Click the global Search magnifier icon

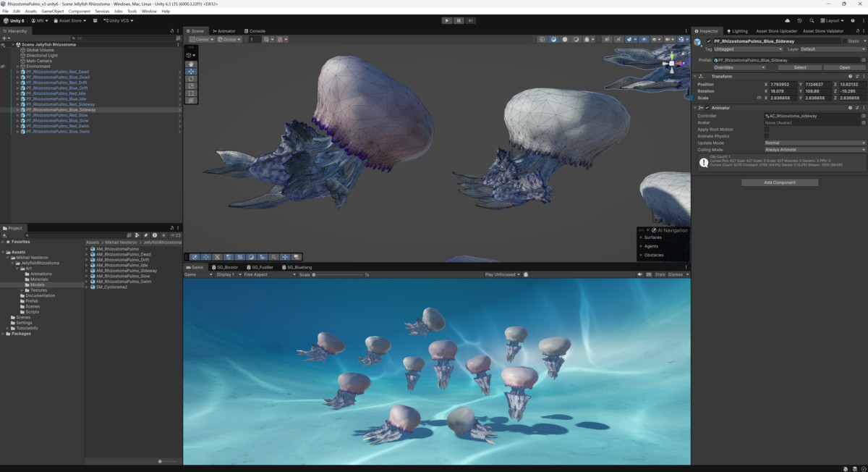(812, 20)
